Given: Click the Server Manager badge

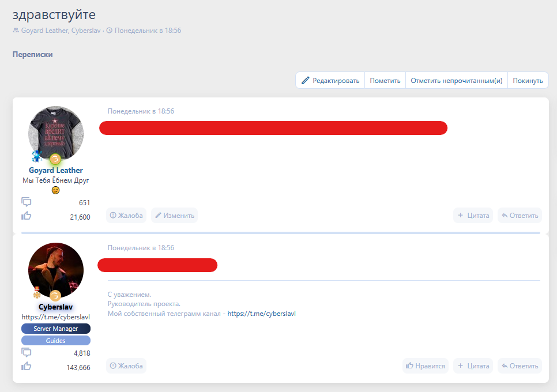Looking at the screenshot, I should [x=56, y=329].
